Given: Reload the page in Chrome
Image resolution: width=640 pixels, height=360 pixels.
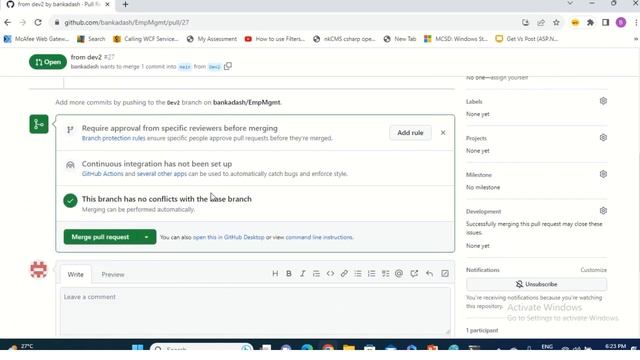Looking at the screenshot, I should click(38, 22).
